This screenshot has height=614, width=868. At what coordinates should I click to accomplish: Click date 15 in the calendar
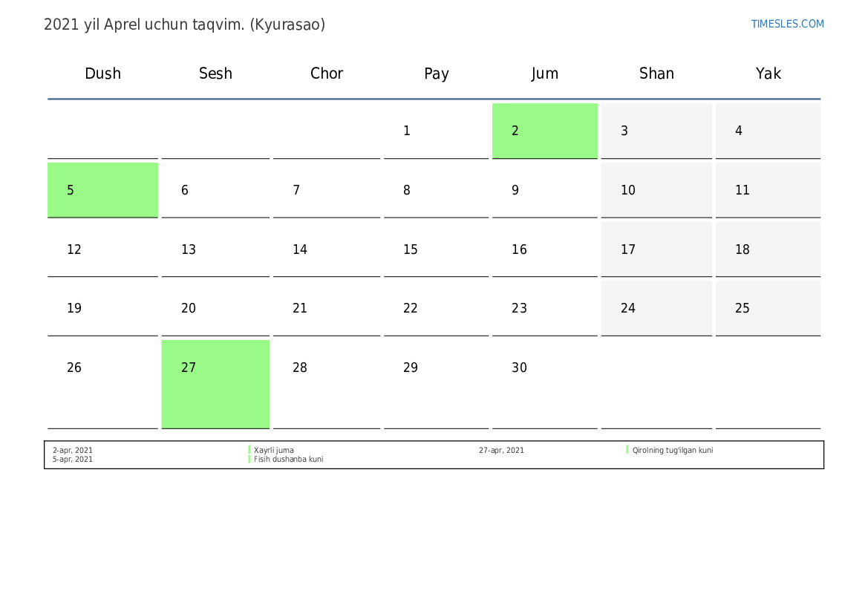tap(436, 249)
